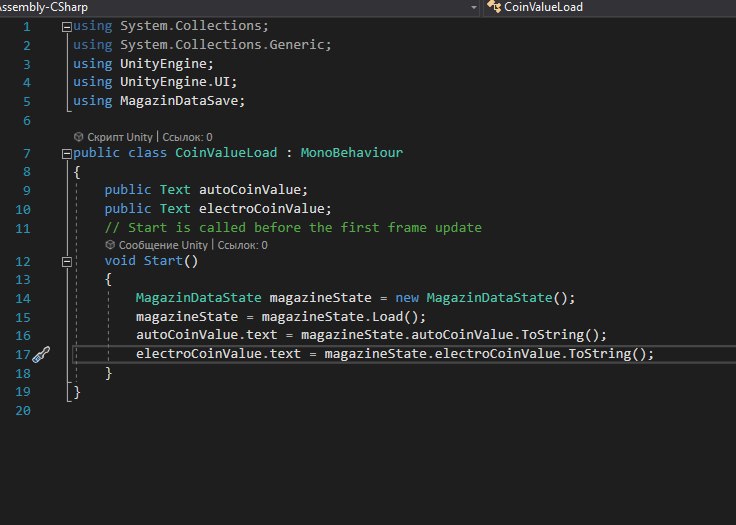
Task: Open the Assembly-CSharp project dropdown arrow
Action: tap(474, 8)
